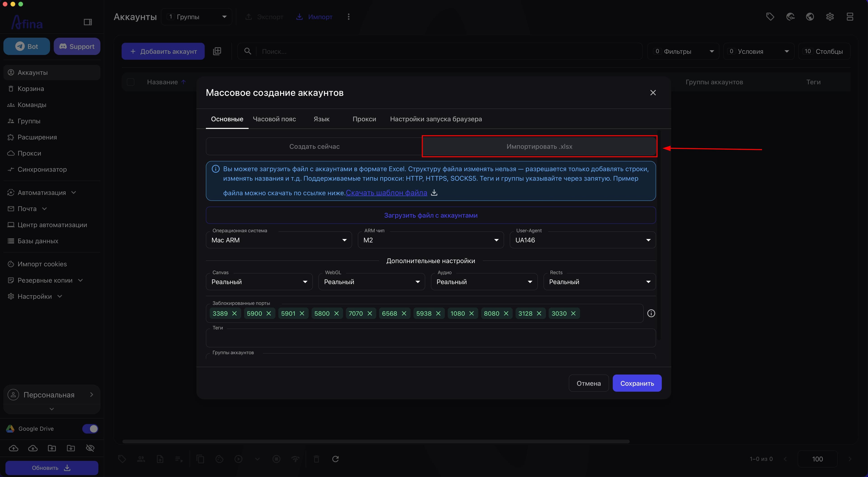Toggle the Google Drive switch

pos(90,429)
